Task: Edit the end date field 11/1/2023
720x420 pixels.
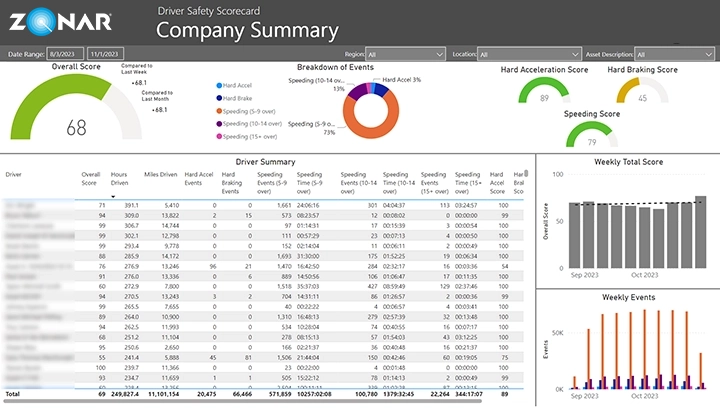Action: pos(106,54)
